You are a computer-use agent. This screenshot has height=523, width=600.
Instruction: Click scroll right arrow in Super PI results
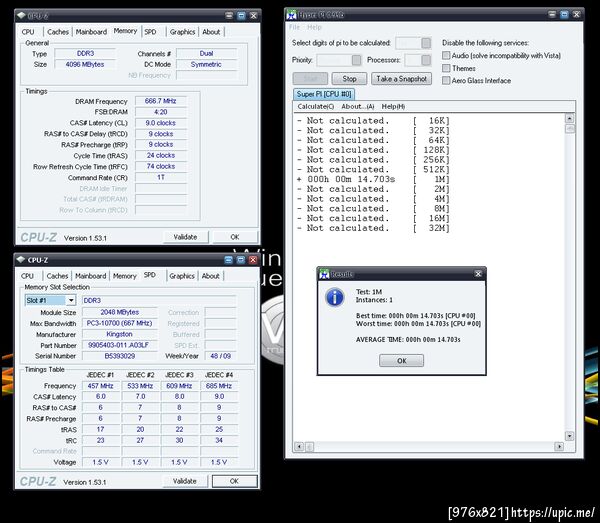tap(559, 446)
